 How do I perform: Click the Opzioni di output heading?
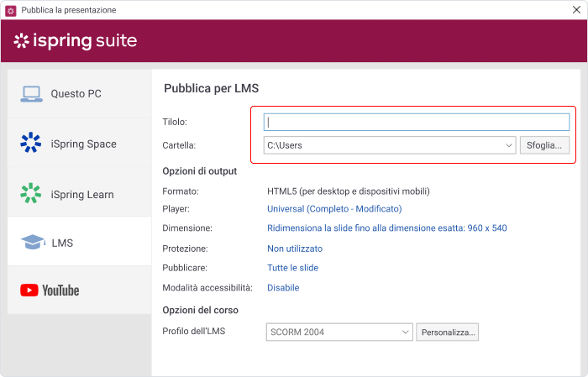[x=200, y=171]
